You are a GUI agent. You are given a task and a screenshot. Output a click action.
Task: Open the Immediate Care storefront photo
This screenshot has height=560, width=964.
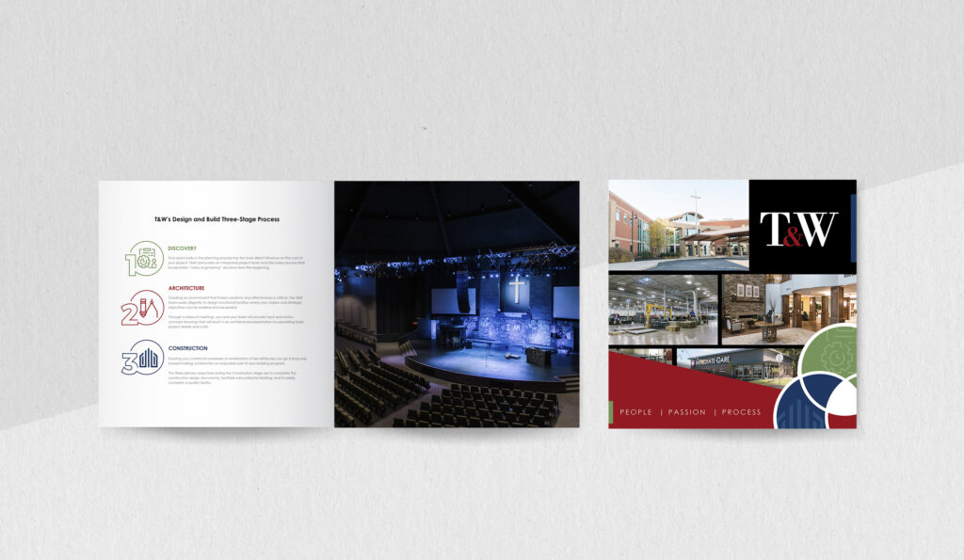tap(738, 367)
